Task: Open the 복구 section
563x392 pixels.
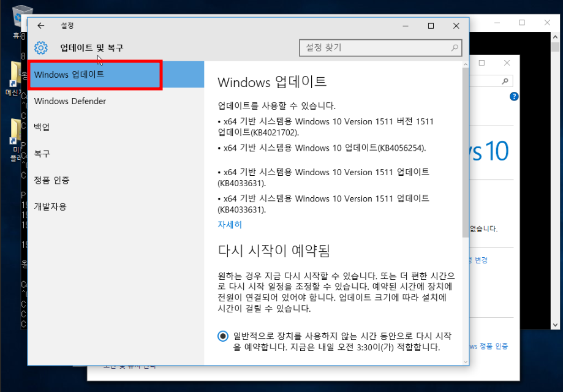Action: pyautogui.click(x=116, y=154)
